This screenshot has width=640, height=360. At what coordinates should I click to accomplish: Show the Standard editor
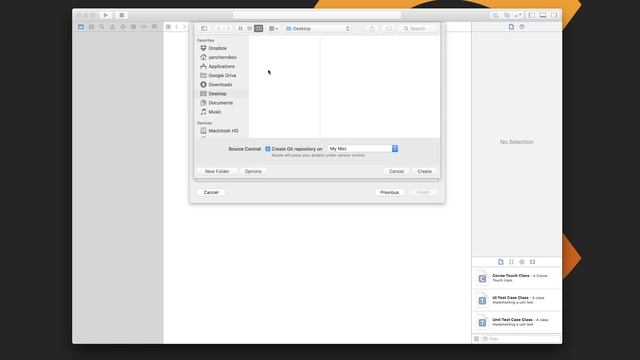[496, 15]
